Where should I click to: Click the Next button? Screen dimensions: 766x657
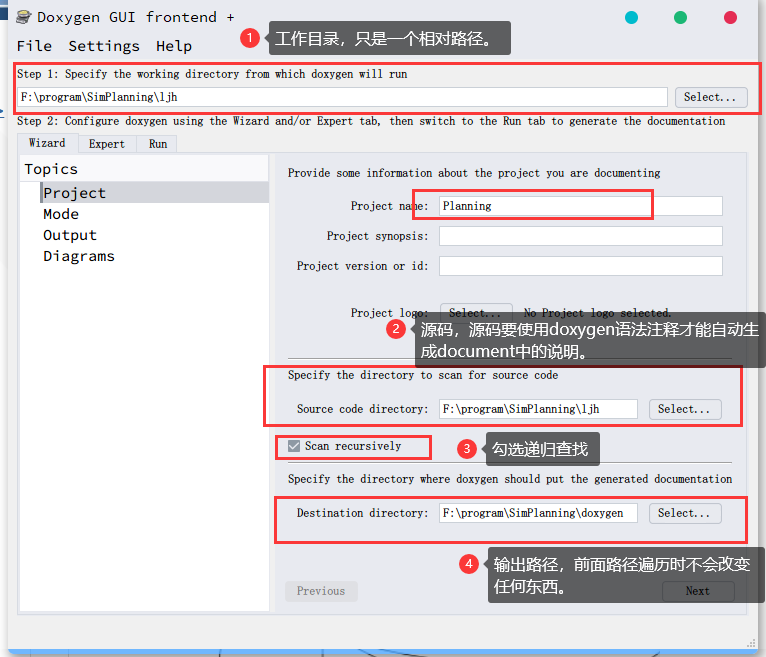[698, 591]
